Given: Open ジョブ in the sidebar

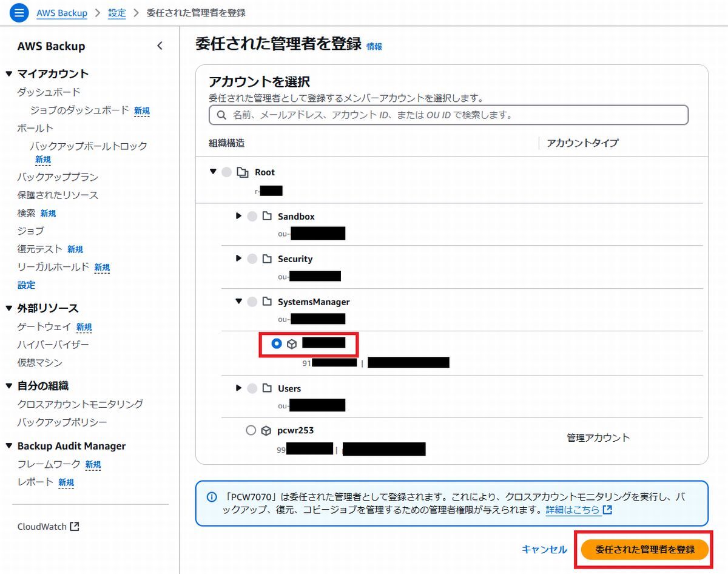Looking at the screenshot, I should [x=30, y=231].
